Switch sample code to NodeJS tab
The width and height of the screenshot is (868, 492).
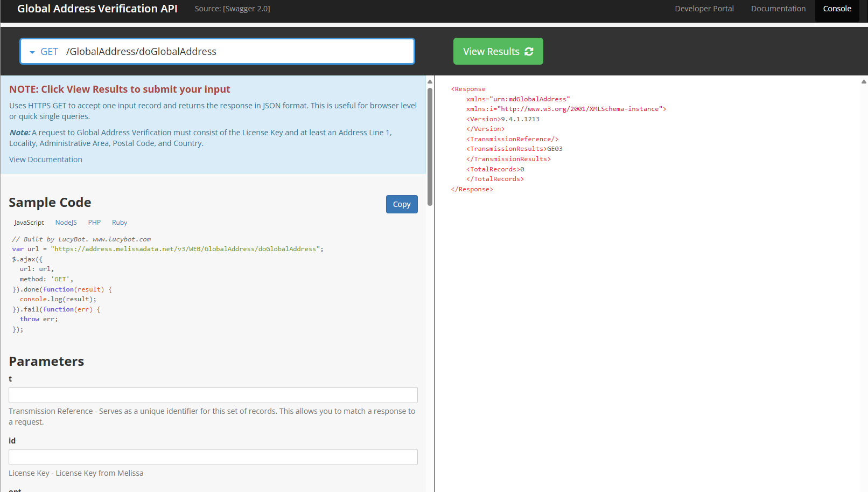66,223
